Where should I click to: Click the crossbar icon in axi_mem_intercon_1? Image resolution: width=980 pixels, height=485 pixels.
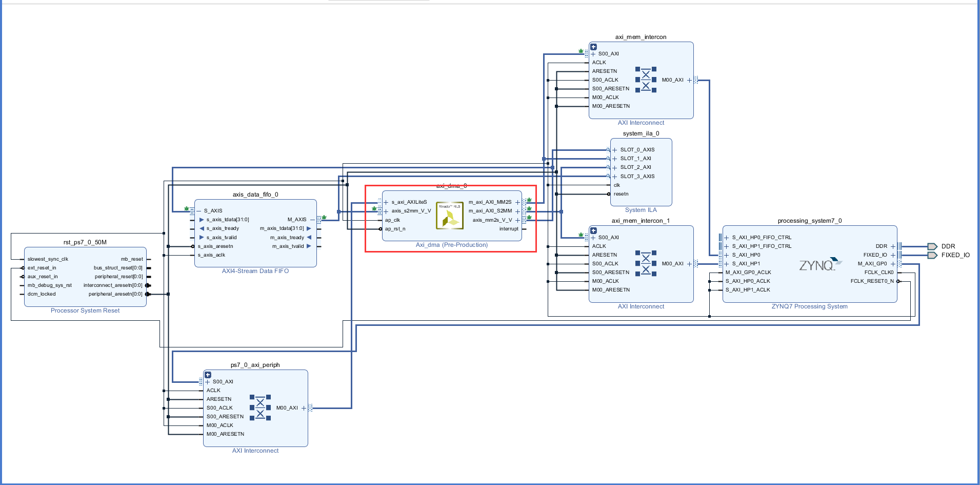647,263
